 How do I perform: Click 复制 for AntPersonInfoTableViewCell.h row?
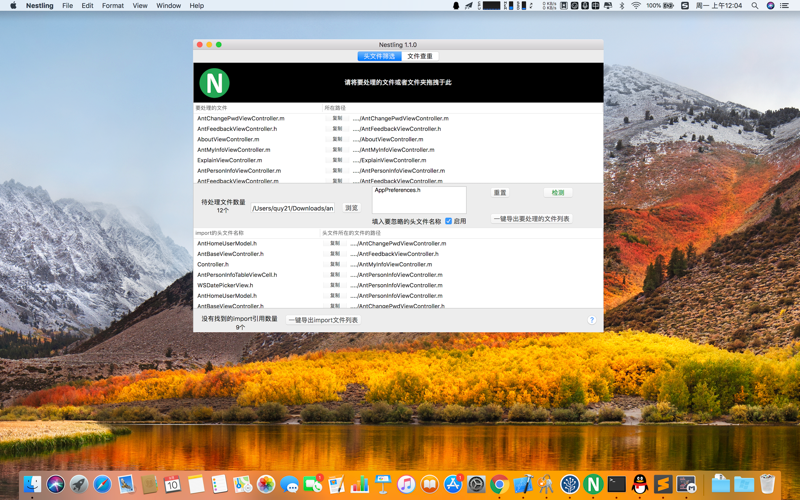335,274
